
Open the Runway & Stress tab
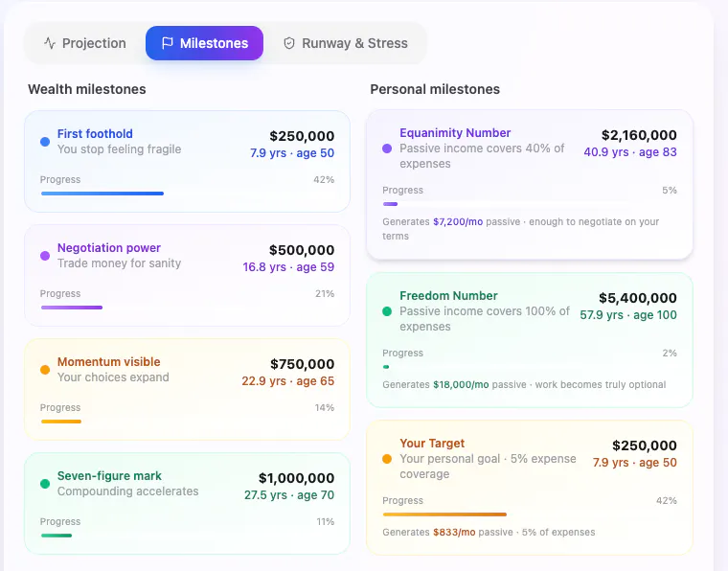pyautogui.click(x=346, y=43)
